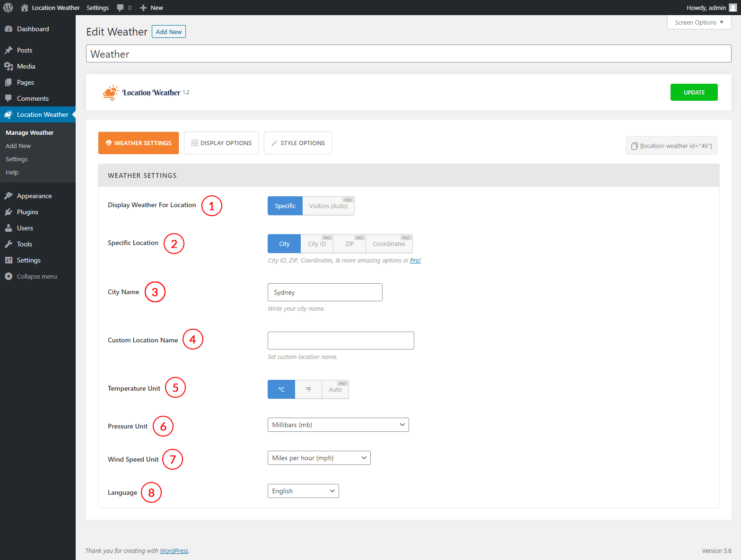The width and height of the screenshot is (741, 560).
Task: Click the admin avatar in top bar
Action: click(733, 8)
